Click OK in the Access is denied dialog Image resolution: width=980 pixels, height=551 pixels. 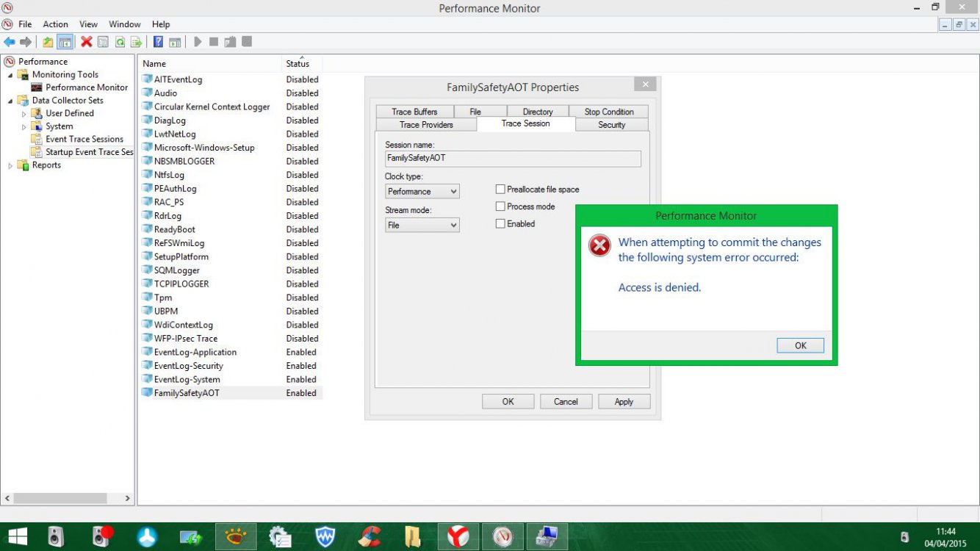801,345
